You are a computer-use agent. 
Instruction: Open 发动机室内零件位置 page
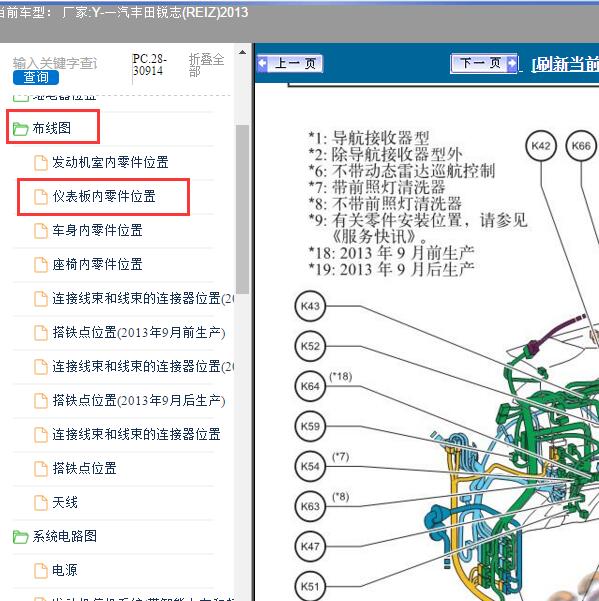point(110,162)
